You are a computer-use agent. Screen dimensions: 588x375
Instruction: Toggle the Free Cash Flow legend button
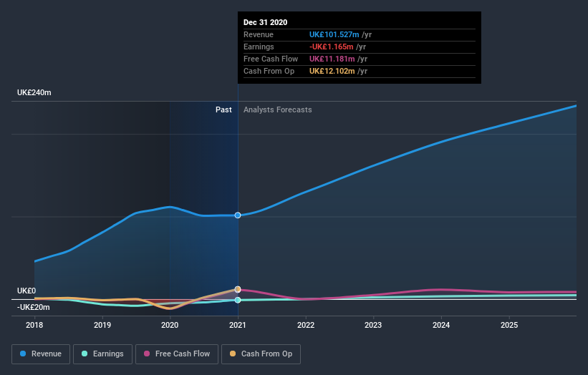point(177,354)
